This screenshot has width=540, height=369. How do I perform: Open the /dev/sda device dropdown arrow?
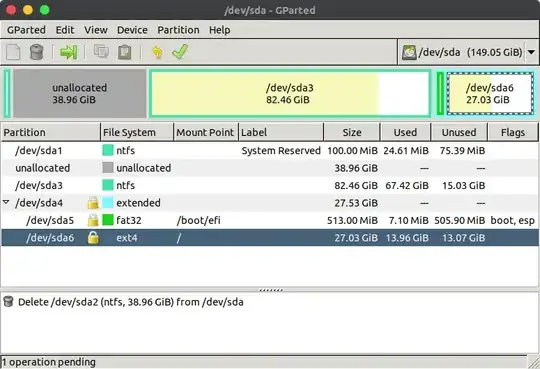click(531, 52)
